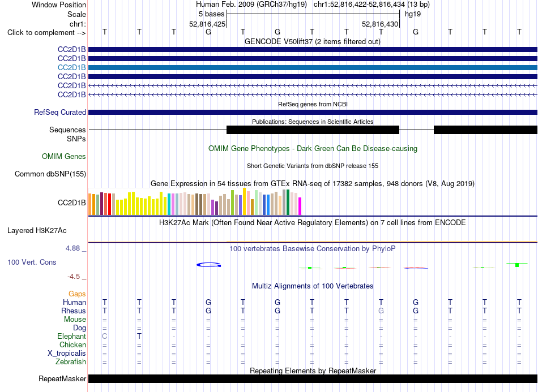
Task: Select the light-blue CC2D1B transcript bar
Action: click(x=313, y=67)
